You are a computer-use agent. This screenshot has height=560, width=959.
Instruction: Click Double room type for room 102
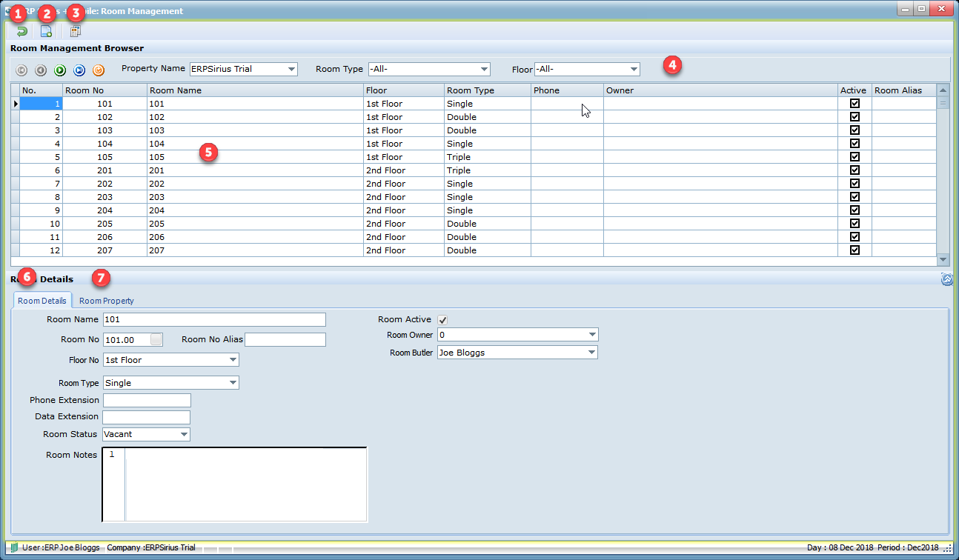pyautogui.click(x=488, y=117)
